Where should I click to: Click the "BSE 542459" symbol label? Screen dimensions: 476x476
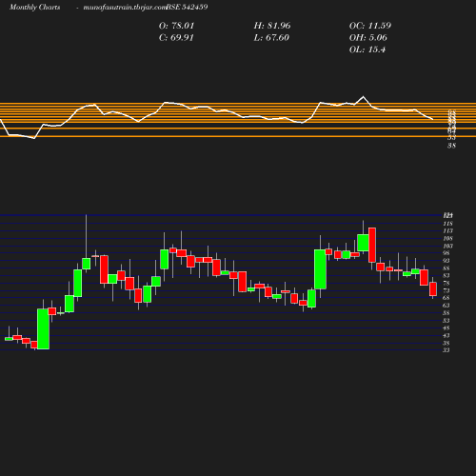pos(187,7)
